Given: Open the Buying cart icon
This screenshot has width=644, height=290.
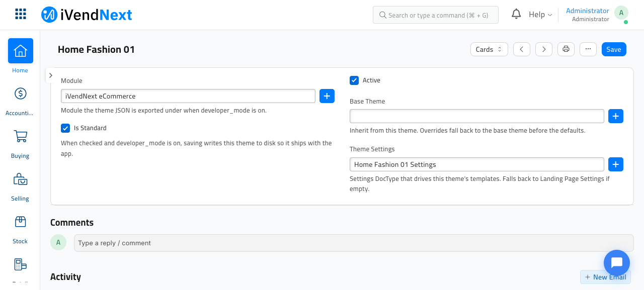Looking at the screenshot, I should coord(21,136).
